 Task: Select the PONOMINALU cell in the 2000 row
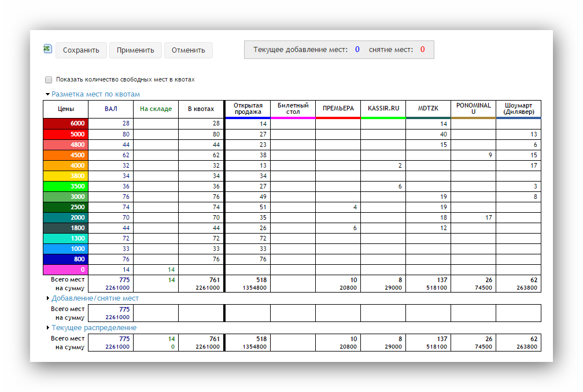pos(473,217)
